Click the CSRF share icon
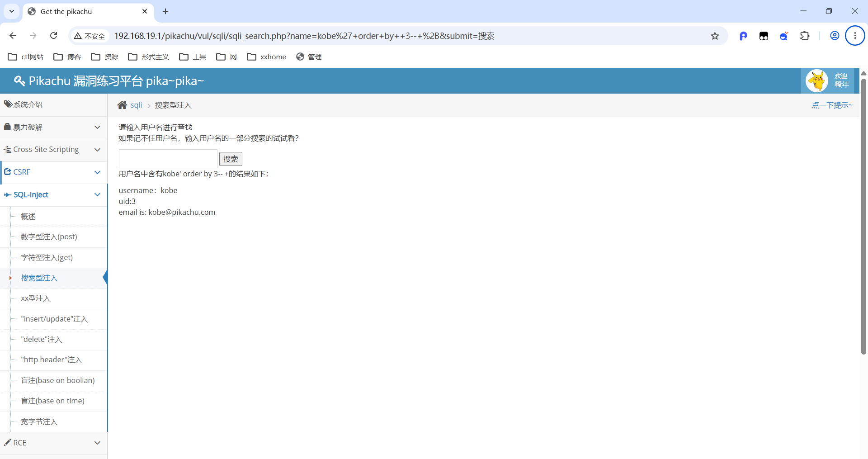 pyautogui.click(x=7, y=172)
